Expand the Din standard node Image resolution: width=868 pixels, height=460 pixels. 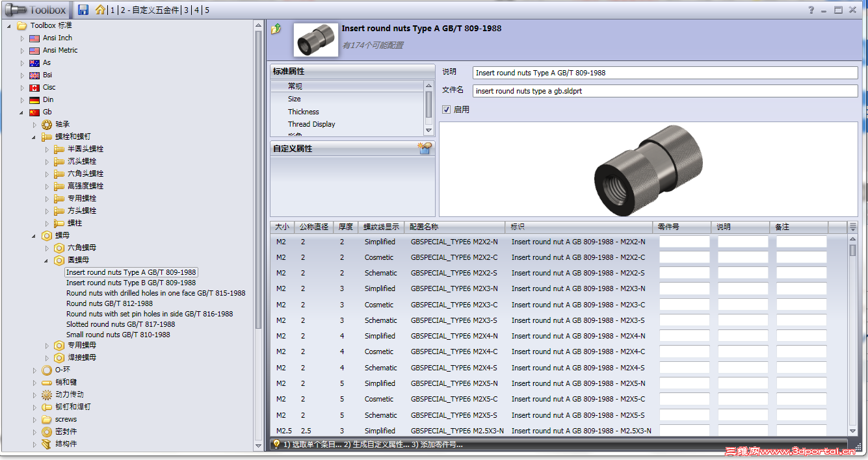point(22,100)
